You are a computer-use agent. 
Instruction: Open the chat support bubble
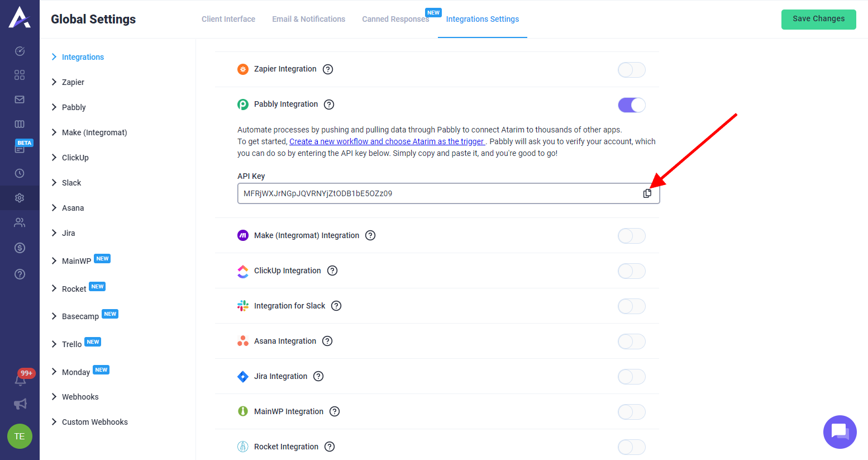[840, 431]
